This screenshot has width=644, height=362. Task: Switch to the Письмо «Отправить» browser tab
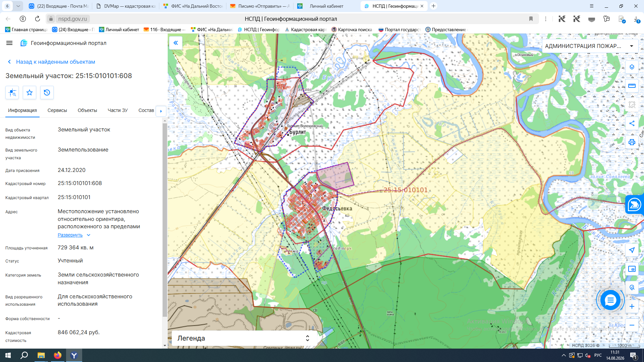tap(260, 6)
